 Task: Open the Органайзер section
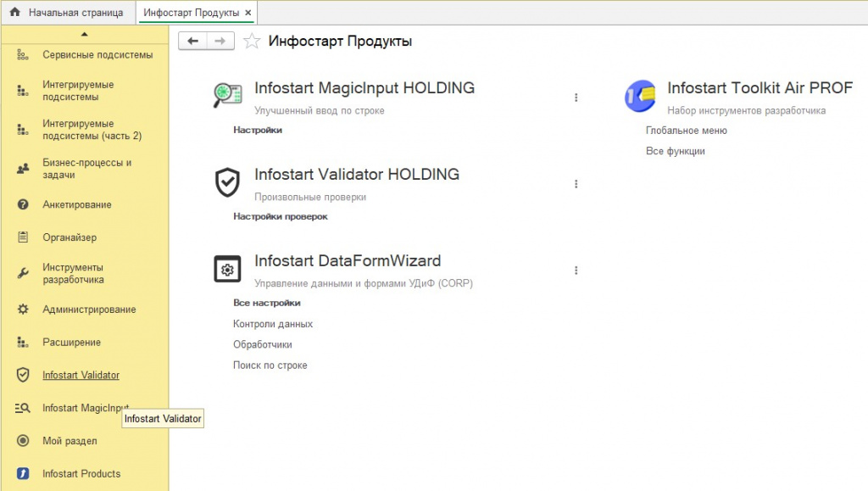click(70, 237)
